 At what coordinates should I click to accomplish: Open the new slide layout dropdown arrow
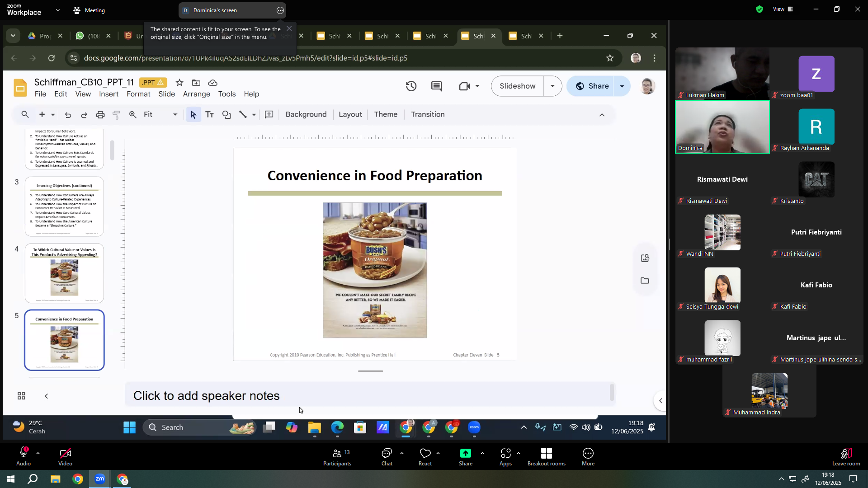[x=53, y=115]
